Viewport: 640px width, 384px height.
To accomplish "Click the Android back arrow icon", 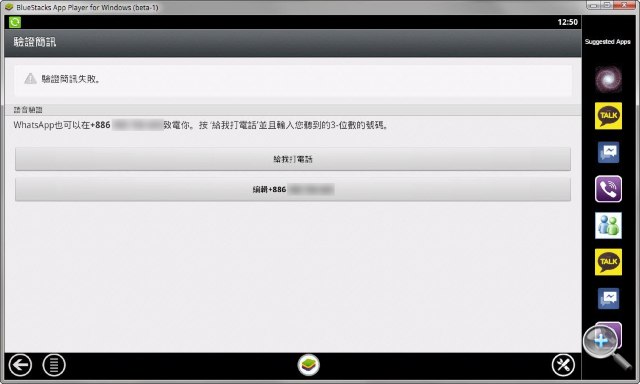I will point(20,365).
